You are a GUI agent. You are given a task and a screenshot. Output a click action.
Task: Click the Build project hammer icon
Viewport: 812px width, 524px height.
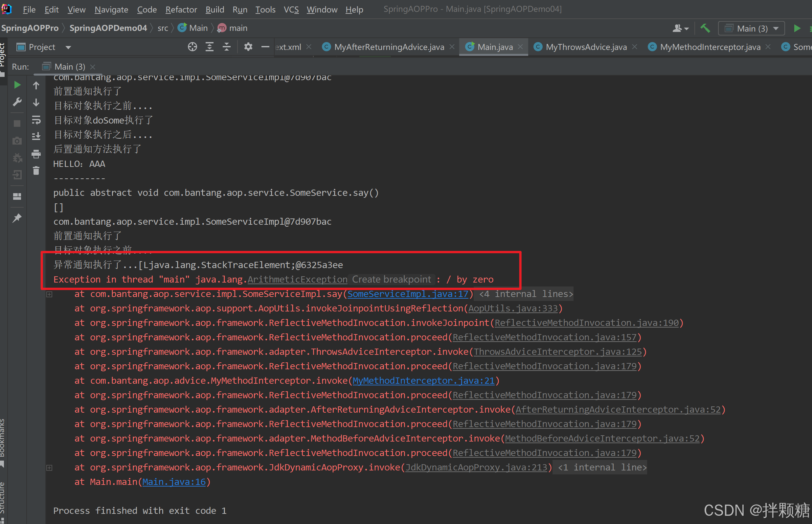[705, 28]
